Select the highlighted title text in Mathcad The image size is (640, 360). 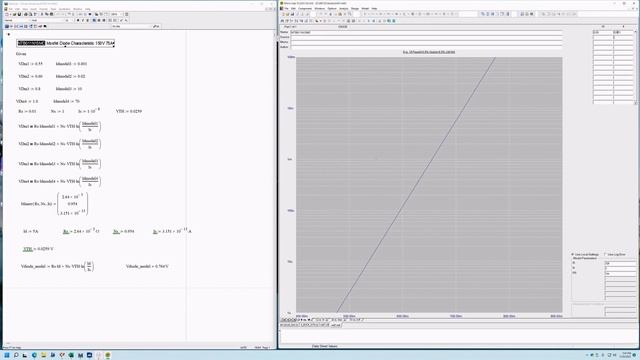(31, 43)
